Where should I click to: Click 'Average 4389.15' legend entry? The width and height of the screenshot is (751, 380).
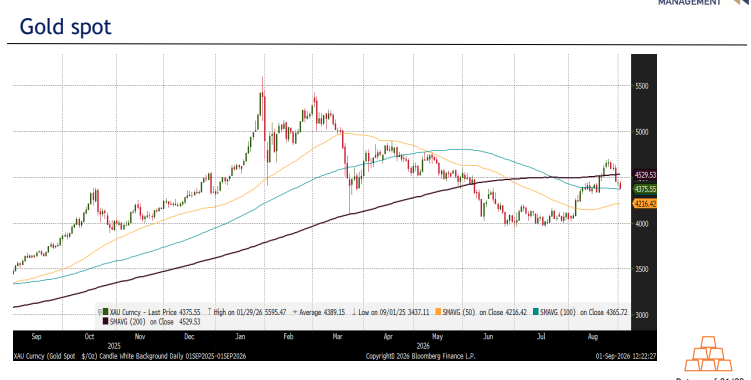(x=322, y=312)
